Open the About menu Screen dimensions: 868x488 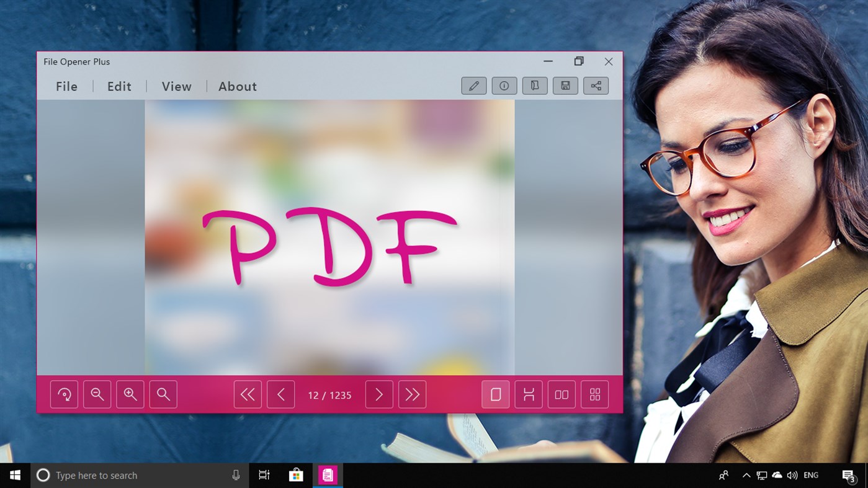coord(237,86)
